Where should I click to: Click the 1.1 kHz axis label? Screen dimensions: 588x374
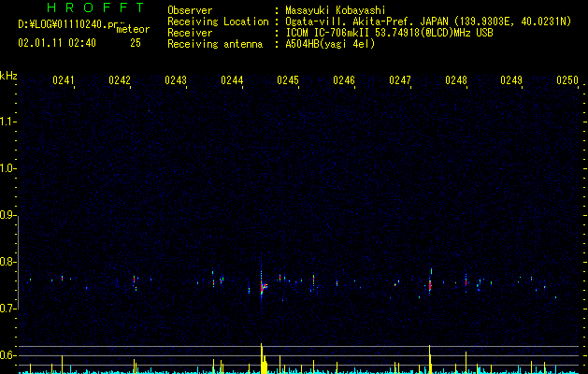tap(7, 122)
